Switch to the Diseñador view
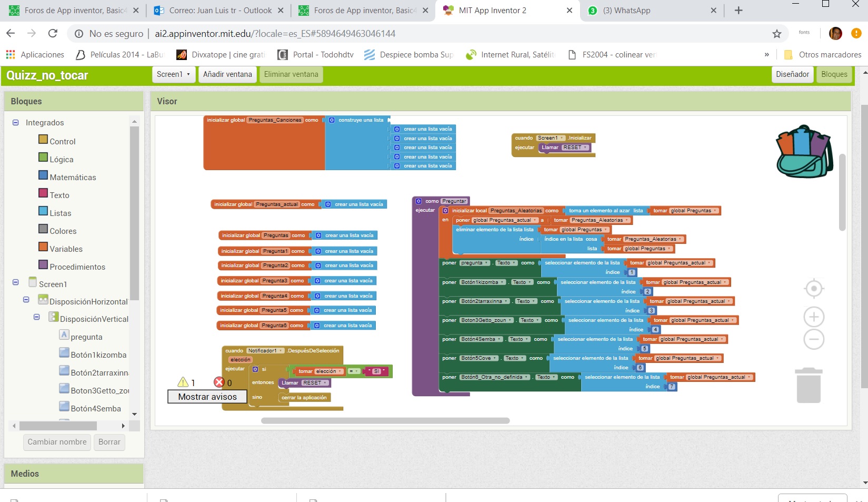This screenshot has width=868, height=502. pyautogui.click(x=792, y=74)
